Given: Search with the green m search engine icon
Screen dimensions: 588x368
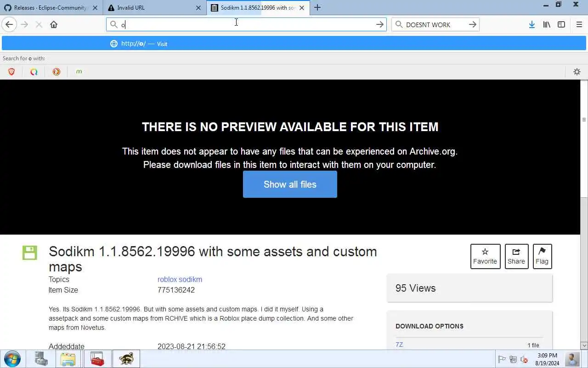Looking at the screenshot, I should pos(79,71).
